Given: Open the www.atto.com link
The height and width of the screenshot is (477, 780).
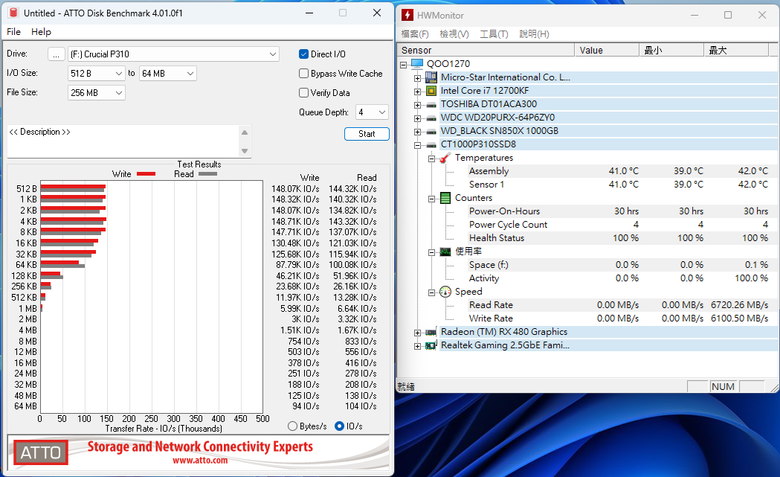Looking at the screenshot, I should (200, 461).
